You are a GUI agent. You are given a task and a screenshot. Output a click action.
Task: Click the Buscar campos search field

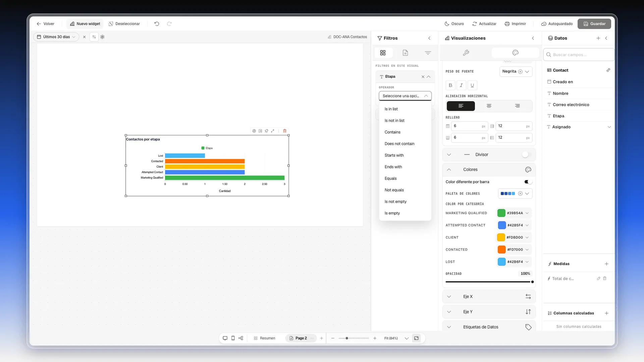[x=579, y=55]
